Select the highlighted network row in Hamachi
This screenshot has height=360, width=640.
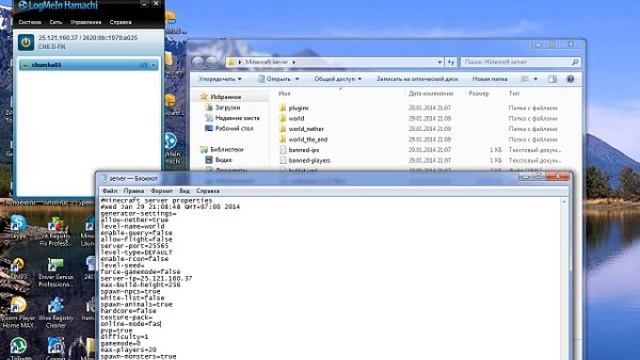click(x=88, y=65)
